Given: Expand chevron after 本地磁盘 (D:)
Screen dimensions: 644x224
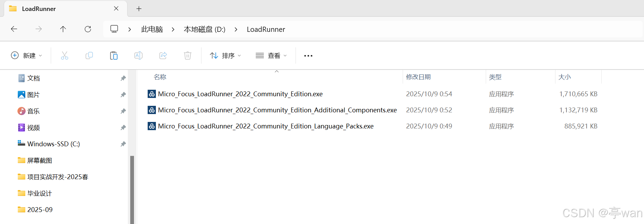Looking at the screenshot, I should point(236,29).
